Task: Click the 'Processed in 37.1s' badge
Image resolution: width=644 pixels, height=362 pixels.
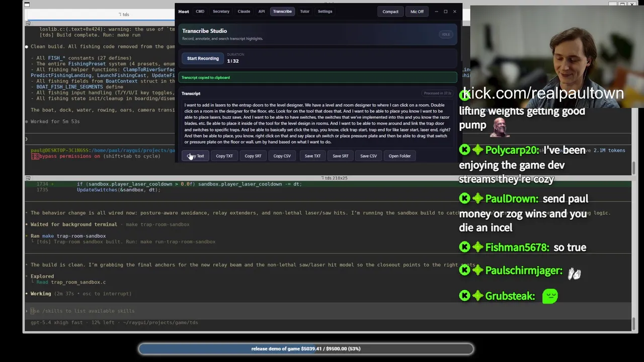Action: (437, 93)
